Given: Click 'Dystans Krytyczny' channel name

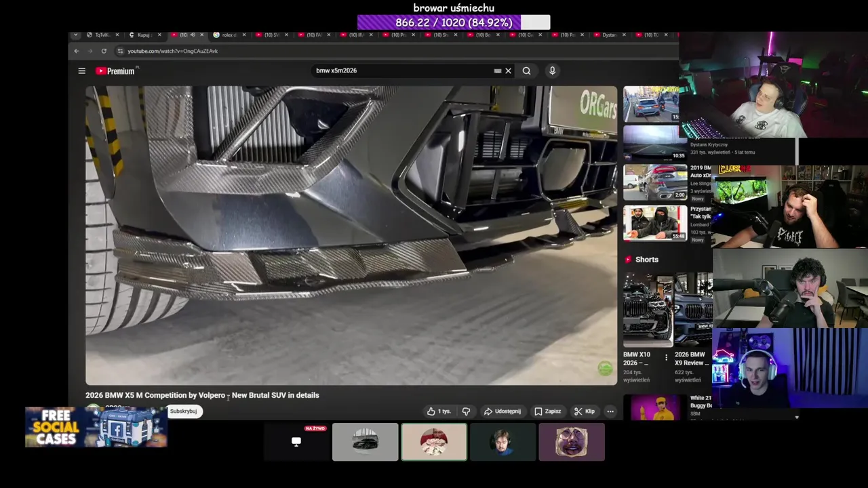Looking at the screenshot, I should 709,144.
